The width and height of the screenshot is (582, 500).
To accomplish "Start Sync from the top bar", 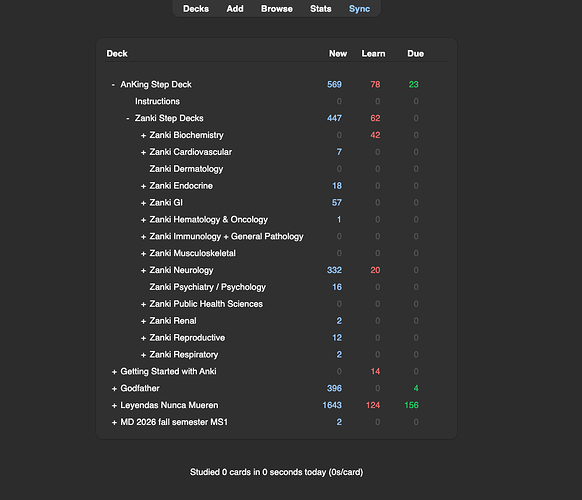I will (359, 9).
